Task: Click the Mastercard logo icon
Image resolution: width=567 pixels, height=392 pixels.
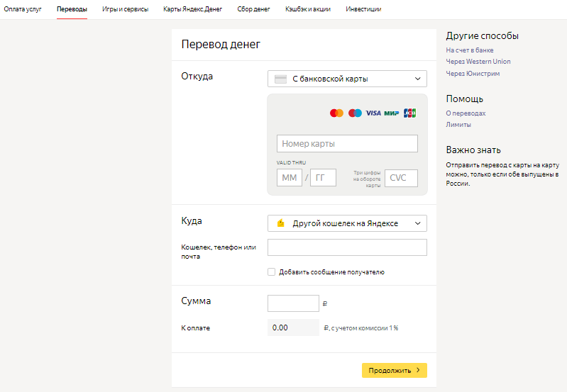Action: pos(336,113)
